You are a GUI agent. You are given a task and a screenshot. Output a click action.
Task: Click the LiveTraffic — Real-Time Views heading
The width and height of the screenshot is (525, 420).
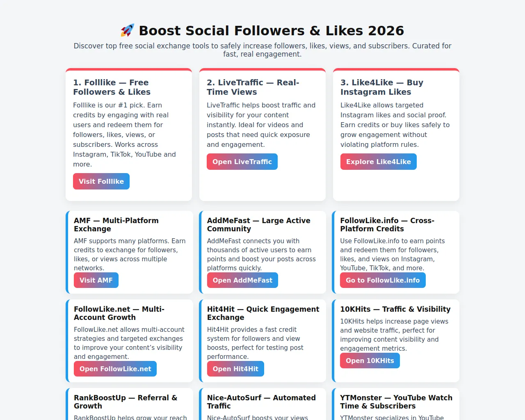click(253, 87)
